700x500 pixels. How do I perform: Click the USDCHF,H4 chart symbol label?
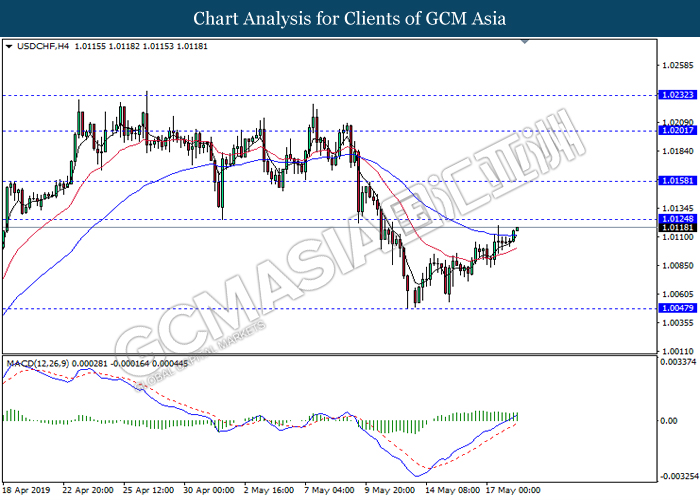pyautogui.click(x=43, y=46)
